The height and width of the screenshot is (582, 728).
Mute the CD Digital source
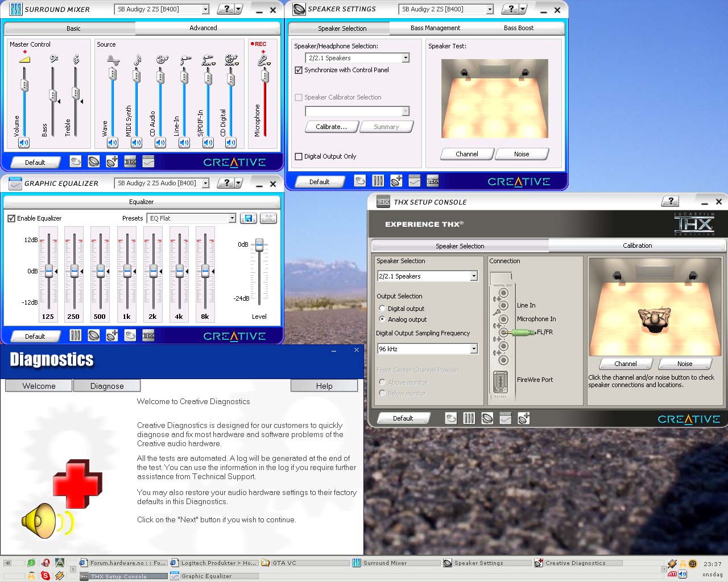[x=231, y=143]
